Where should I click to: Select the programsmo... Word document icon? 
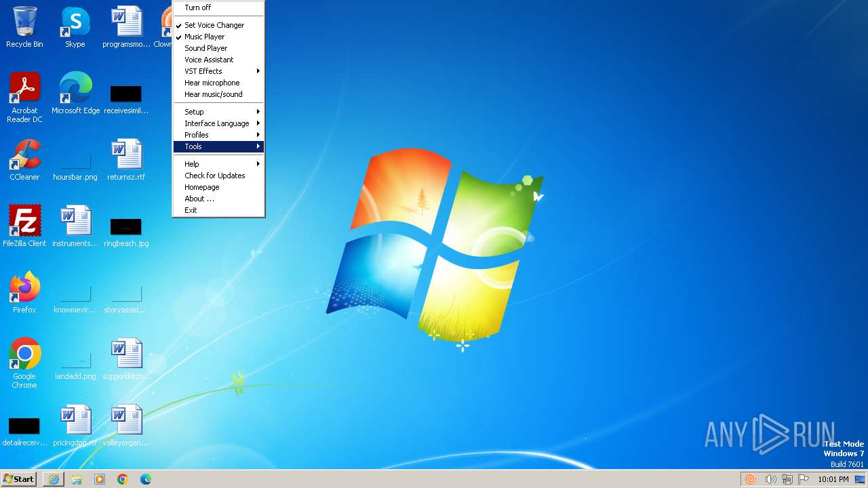coord(126,27)
